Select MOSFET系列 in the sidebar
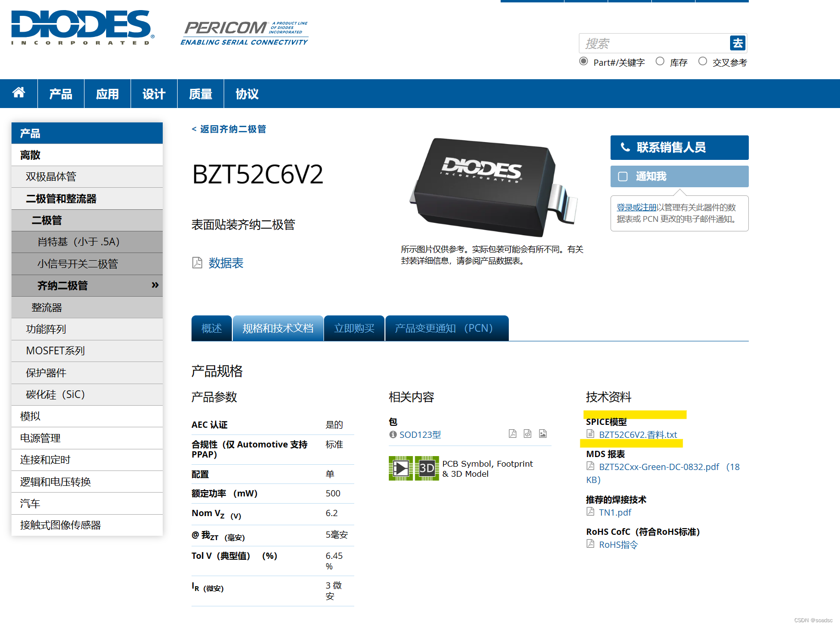Screen dimensions: 840x627 click(x=87, y=351)
